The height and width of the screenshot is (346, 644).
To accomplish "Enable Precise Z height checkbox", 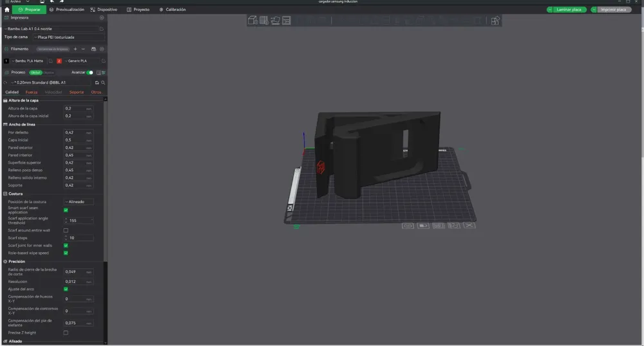I will pyautogui.click(x=66, y=333).
